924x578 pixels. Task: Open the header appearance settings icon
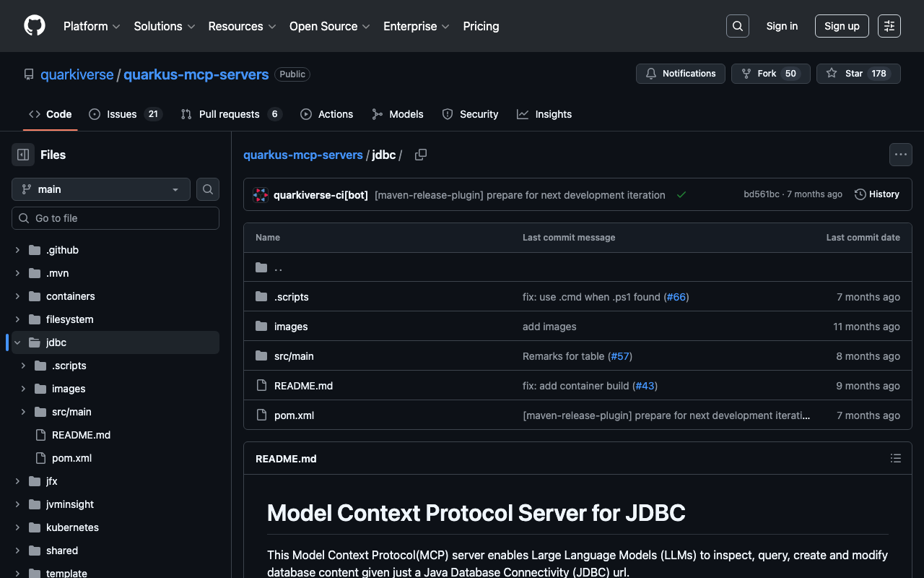889,26
